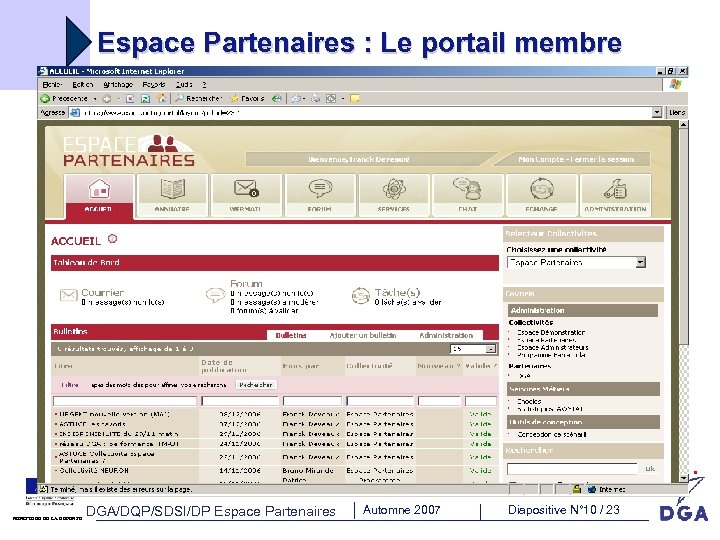
Task: Click the Collectivité column header
Action: [x=369, y=366]
